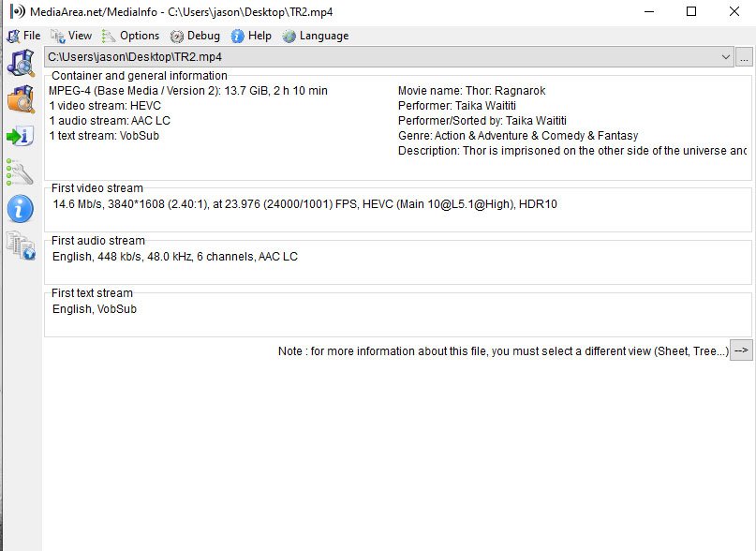Click the MediaInfo title bar app icon

(x=18, y=11)
